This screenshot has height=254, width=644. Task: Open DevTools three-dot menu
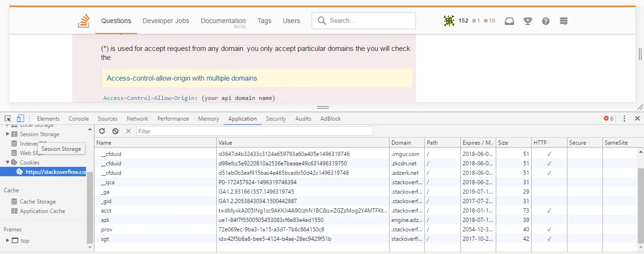pos(624,119)
